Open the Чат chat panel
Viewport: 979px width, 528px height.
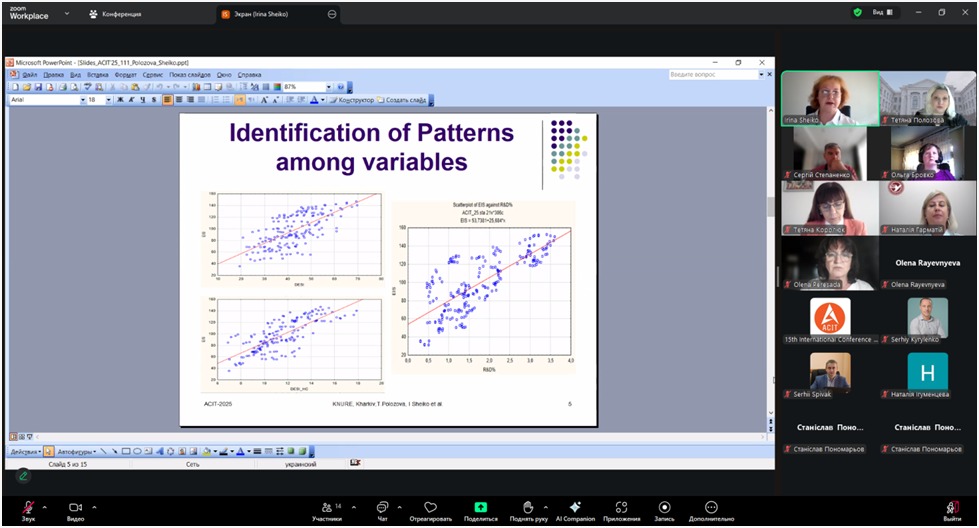[382, 508]
